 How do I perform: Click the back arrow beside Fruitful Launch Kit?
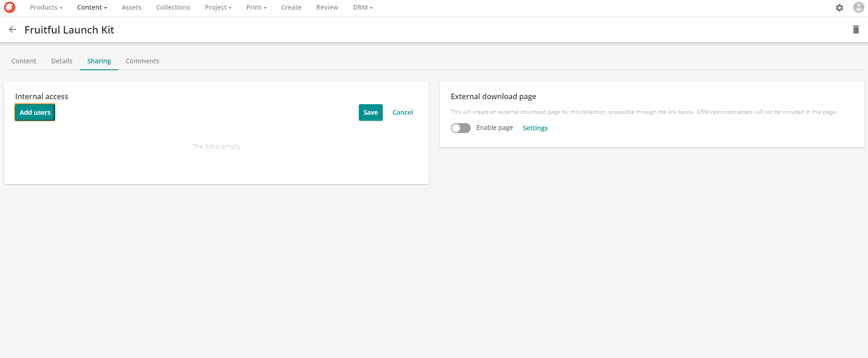(12, 30)
